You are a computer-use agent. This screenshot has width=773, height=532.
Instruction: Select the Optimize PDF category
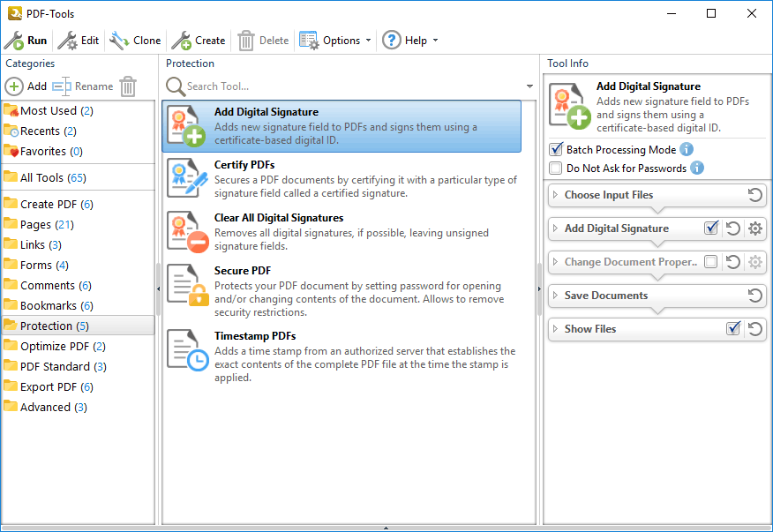78,346
